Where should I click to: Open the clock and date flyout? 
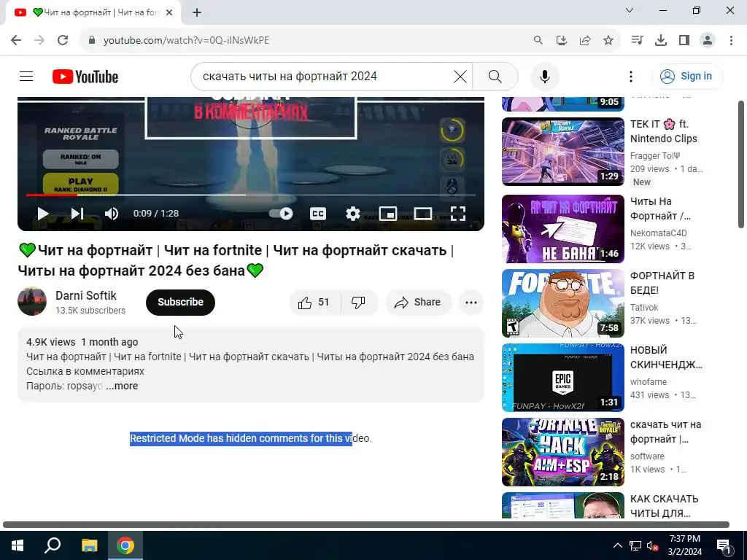pyautogui.click(x=684, y=545)
